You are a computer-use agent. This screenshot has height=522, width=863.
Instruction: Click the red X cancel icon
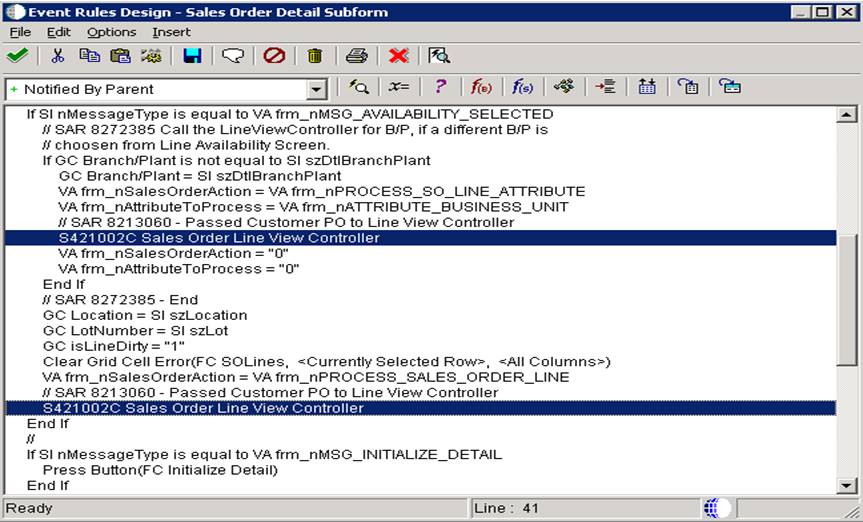pyautogui.click(x=398, y=56)
